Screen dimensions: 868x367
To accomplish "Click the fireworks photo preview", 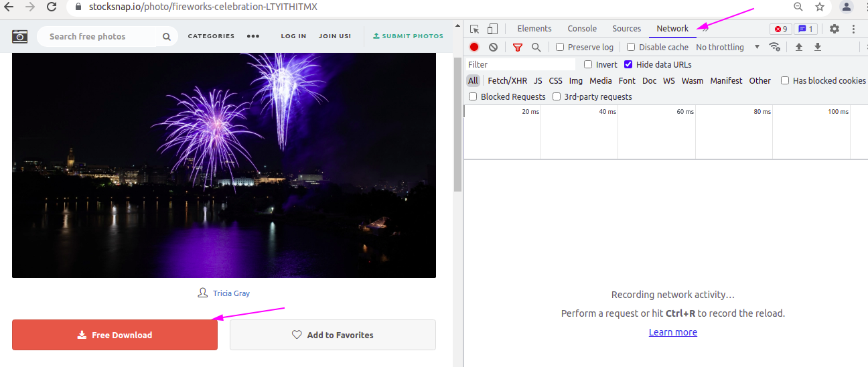I will coord(224,165).
